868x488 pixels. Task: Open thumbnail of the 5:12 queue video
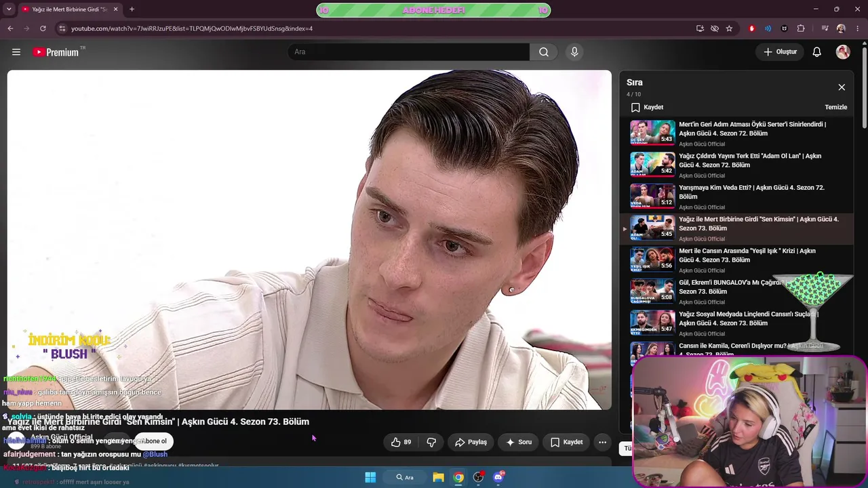click(x=652, y=196)
